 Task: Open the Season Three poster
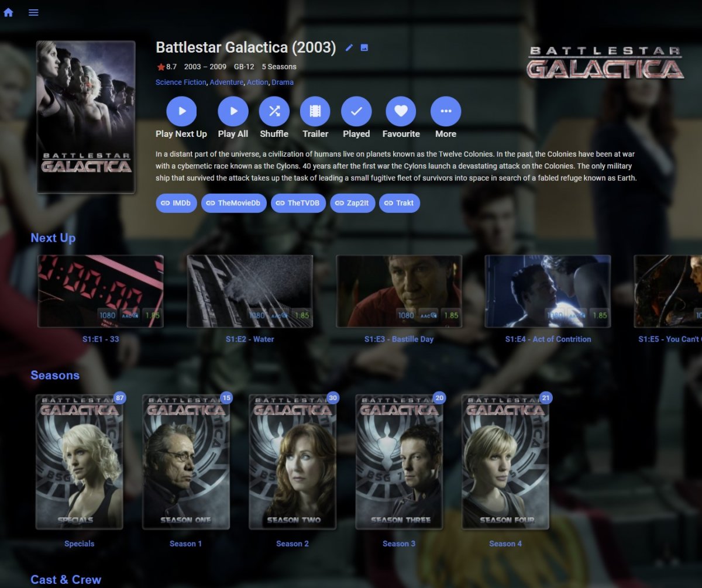pos(399,462)
